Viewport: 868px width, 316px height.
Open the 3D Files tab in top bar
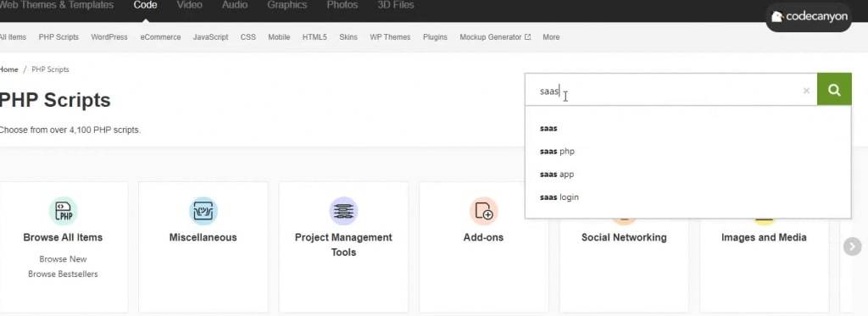pos(395,5)
